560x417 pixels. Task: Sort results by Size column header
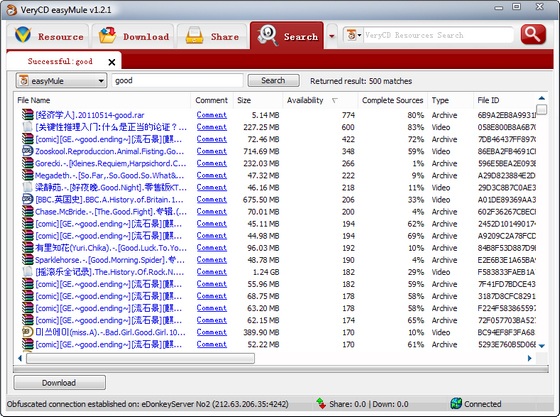point(258,100)
